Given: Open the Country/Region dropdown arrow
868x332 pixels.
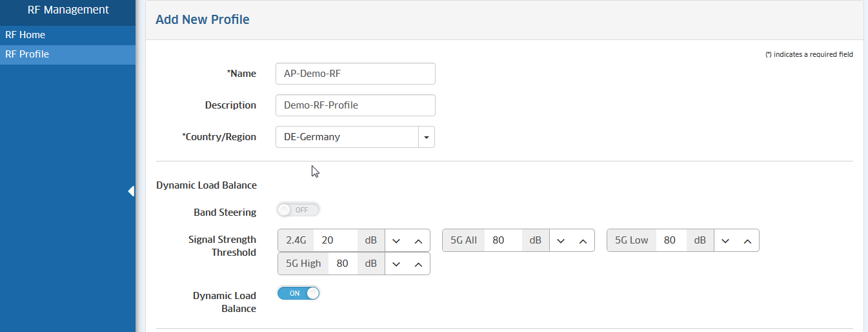Looking at the screenshot, I should (427, 137).
